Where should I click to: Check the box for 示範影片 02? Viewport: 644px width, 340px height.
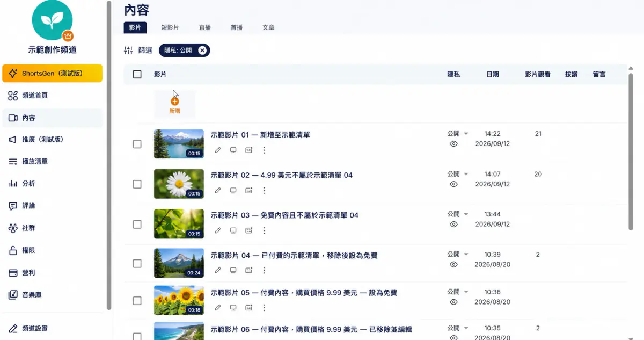(137, 184)
